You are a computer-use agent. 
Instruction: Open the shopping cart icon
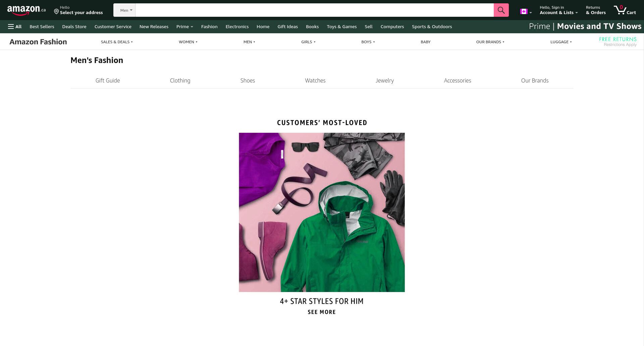[x=625, y=10]
